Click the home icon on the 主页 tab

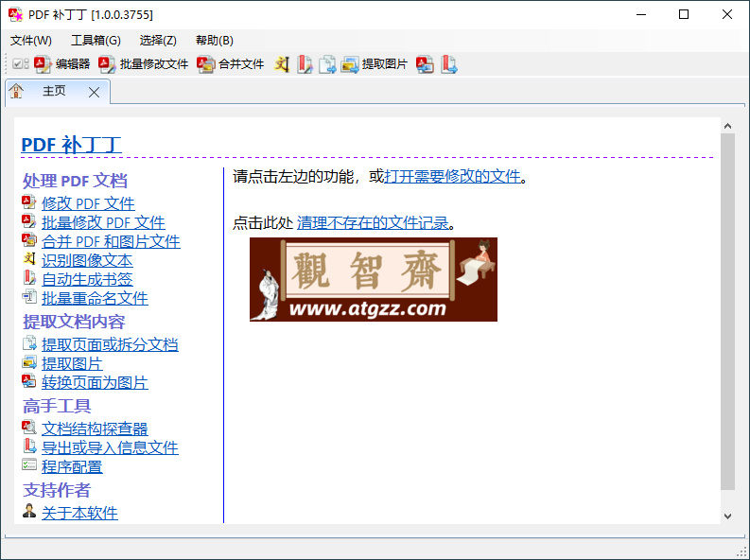[16, 91]
